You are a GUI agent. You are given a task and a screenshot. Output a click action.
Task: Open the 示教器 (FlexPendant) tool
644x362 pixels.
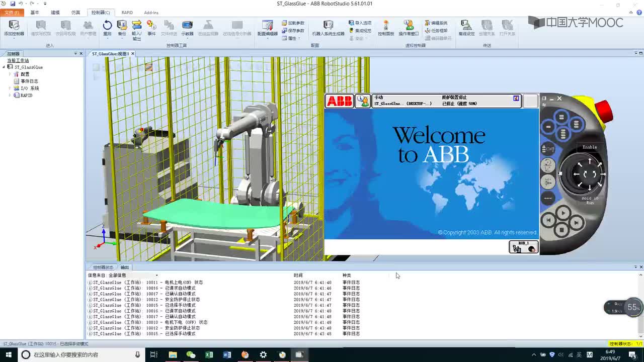187,28
